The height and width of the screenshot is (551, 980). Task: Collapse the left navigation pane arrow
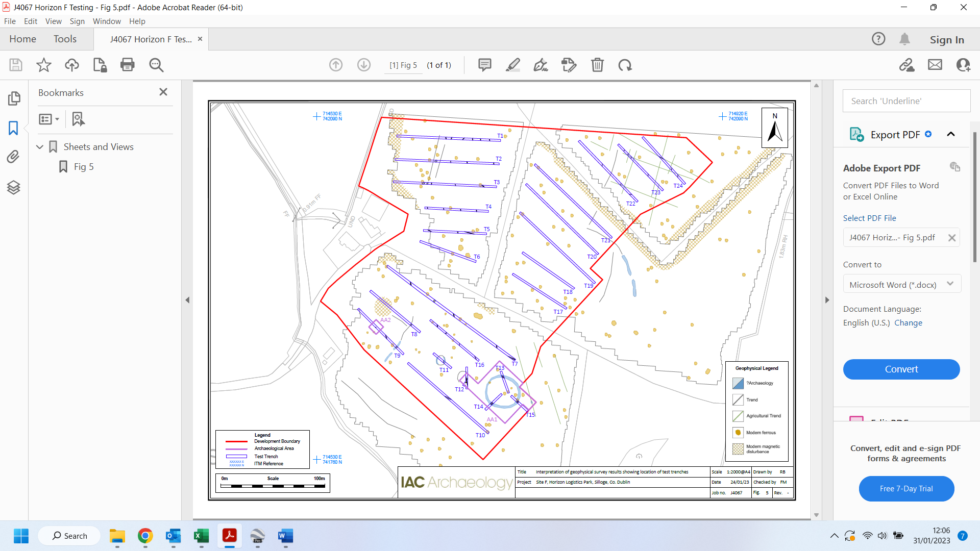[187, 300]
